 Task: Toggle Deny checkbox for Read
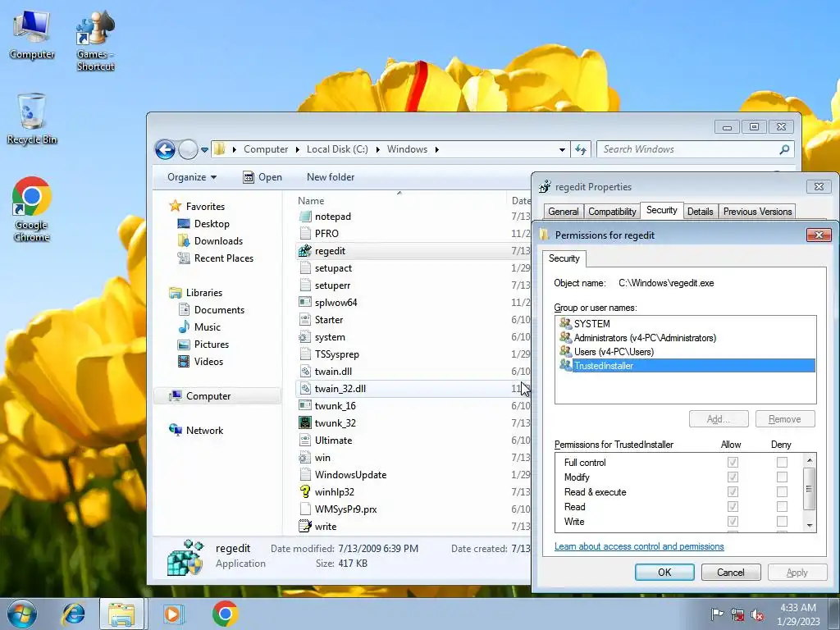(x=782, y=506)
